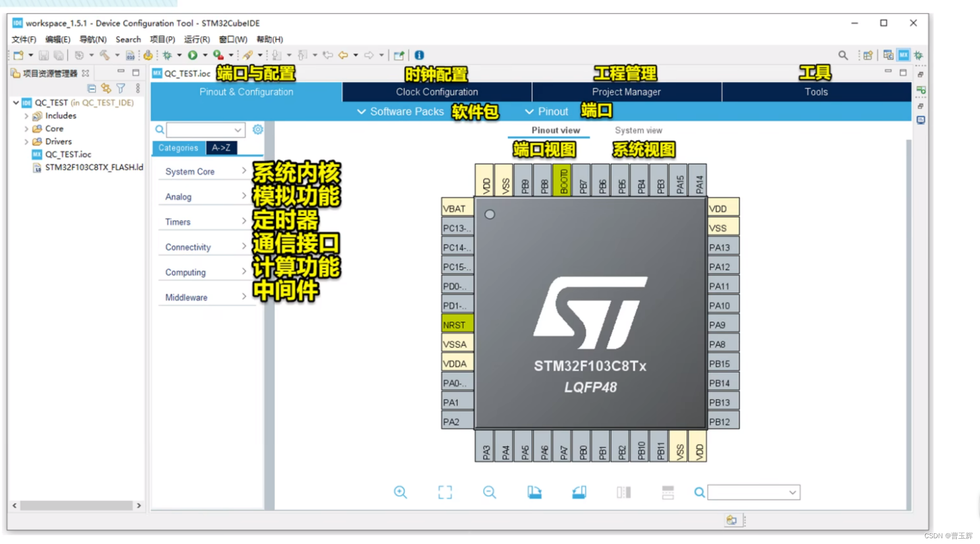Click the Build hammer icon
The image size is (980, 544).
coord(104,55)
